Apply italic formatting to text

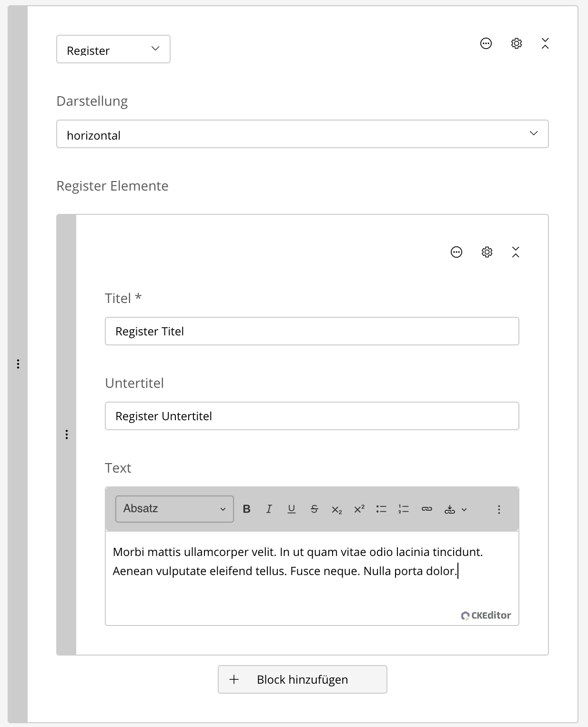[x=269, y=509]
